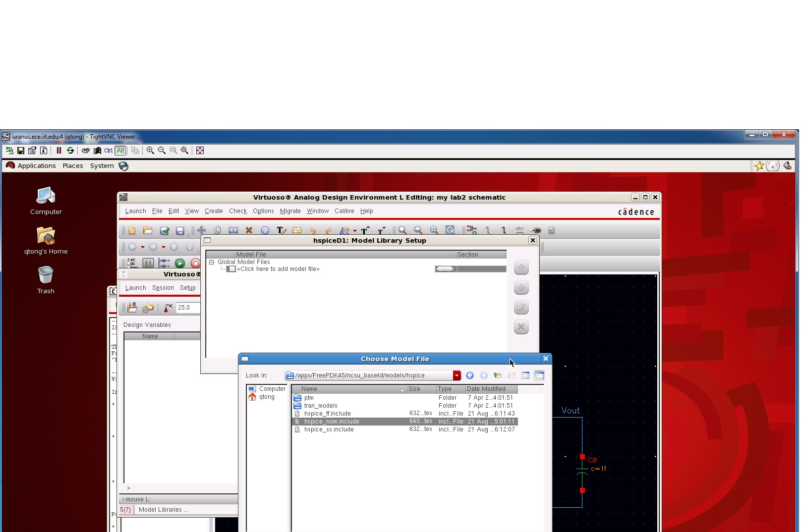Click the TightVNC zoom out magnifier
Image resolution: width=801 pixels, height=532 pixels.
pyautogui.click(x=162, y=151)
